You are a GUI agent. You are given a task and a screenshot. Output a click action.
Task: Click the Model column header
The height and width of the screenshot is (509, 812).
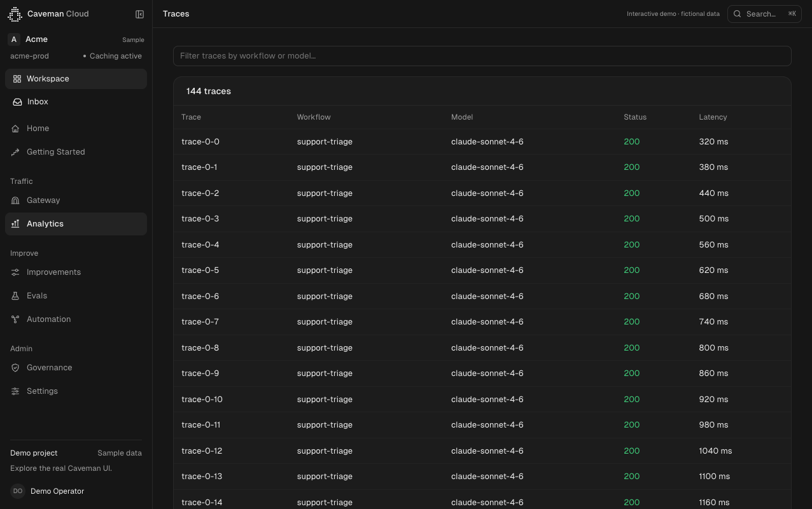click(x=462, y=117)
